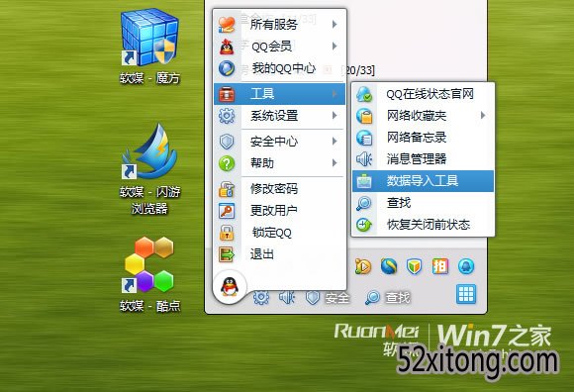Select 网络收藏夹 in the tools submenu
The width and height of the screenshot is (574, 392).
[423, 116]
